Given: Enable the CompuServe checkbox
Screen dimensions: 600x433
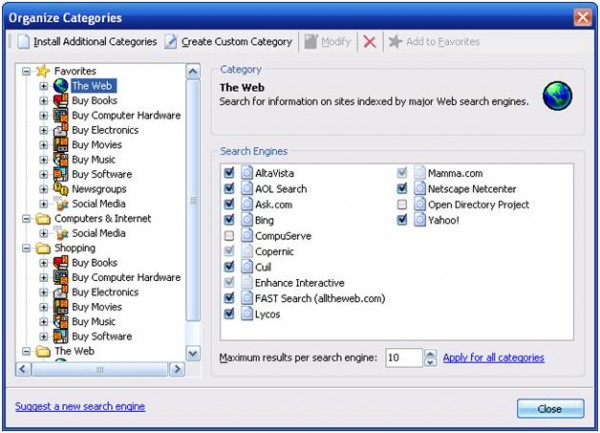Looking at the screenshot, I should pyautogui.click(x=229, y=236).
